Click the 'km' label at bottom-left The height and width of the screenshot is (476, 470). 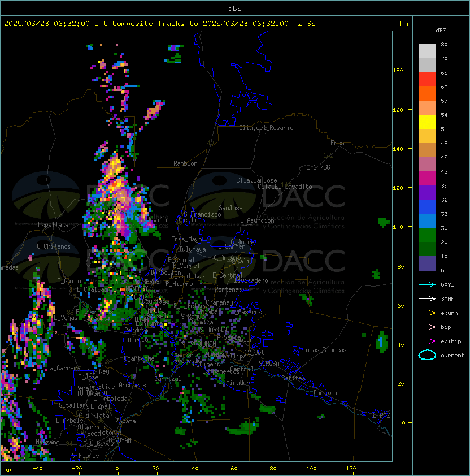click(8, 470)
